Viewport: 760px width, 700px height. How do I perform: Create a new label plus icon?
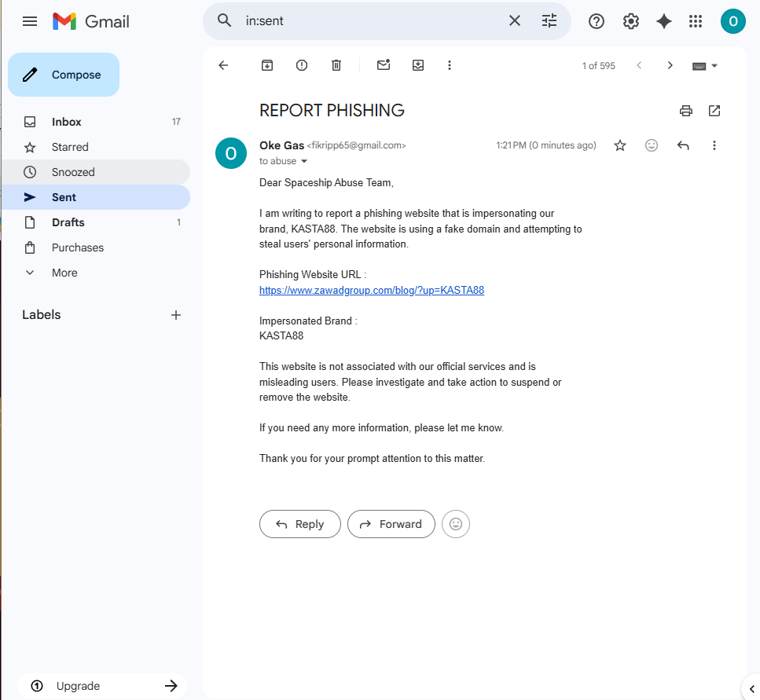click(176, 315)
